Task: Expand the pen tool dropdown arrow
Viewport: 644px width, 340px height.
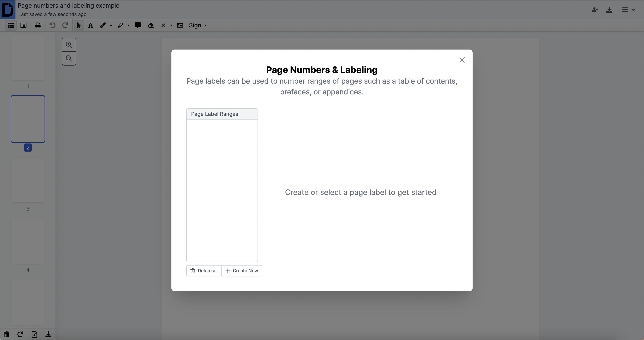Action: [111, 26]
